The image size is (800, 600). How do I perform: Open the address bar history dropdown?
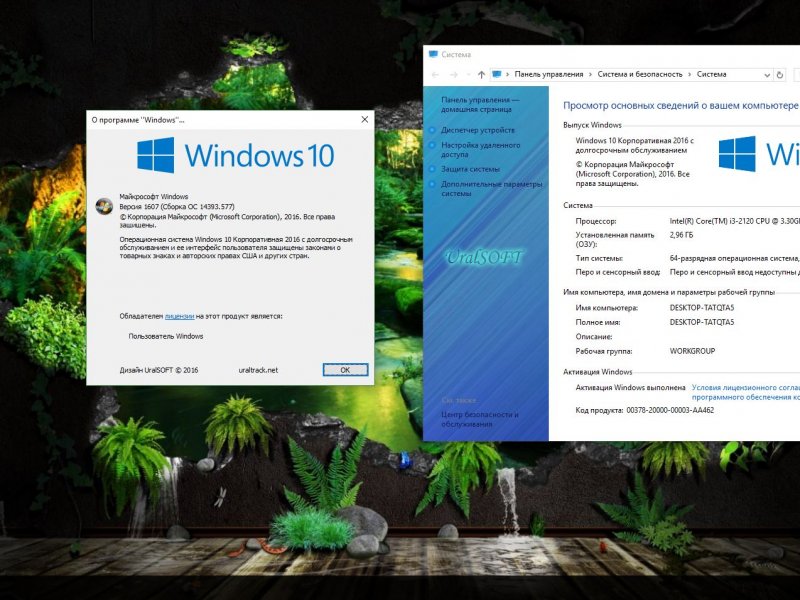(766, 75)
